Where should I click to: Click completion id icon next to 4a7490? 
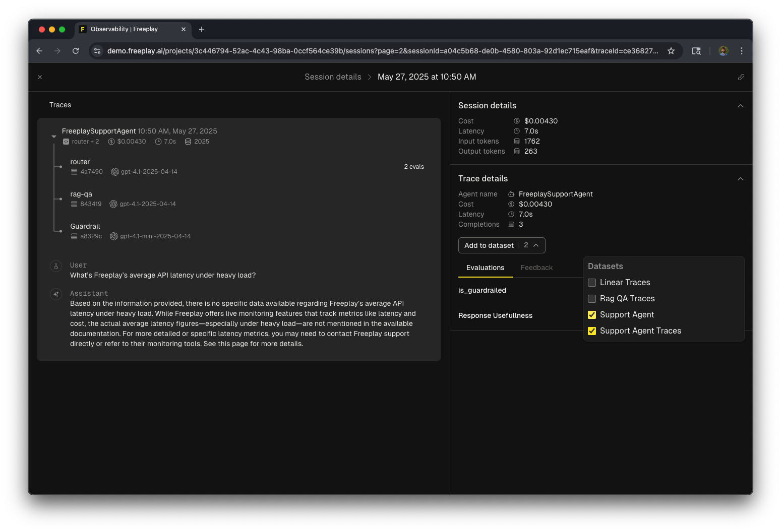point(74,172)
